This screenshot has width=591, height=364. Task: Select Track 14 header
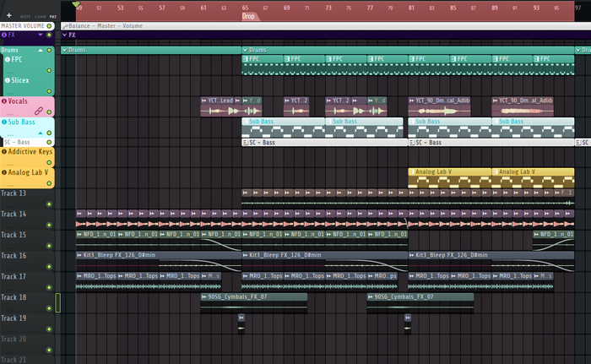click(x=27, y=220)
